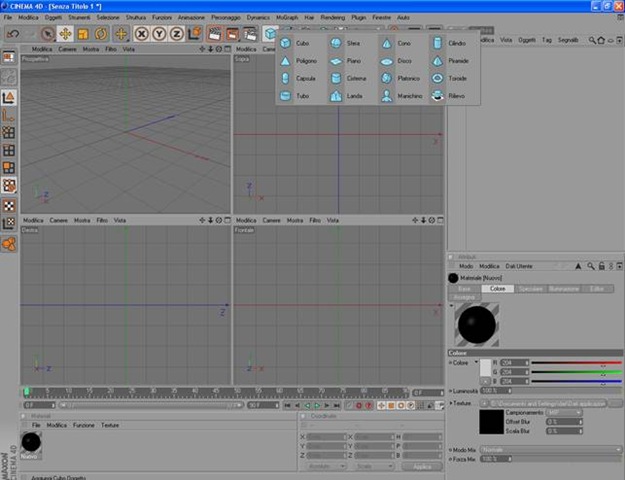The image size is (625, 480).
Task: Select the Nuovo material thumbnail
Action: tap(31, 445)
